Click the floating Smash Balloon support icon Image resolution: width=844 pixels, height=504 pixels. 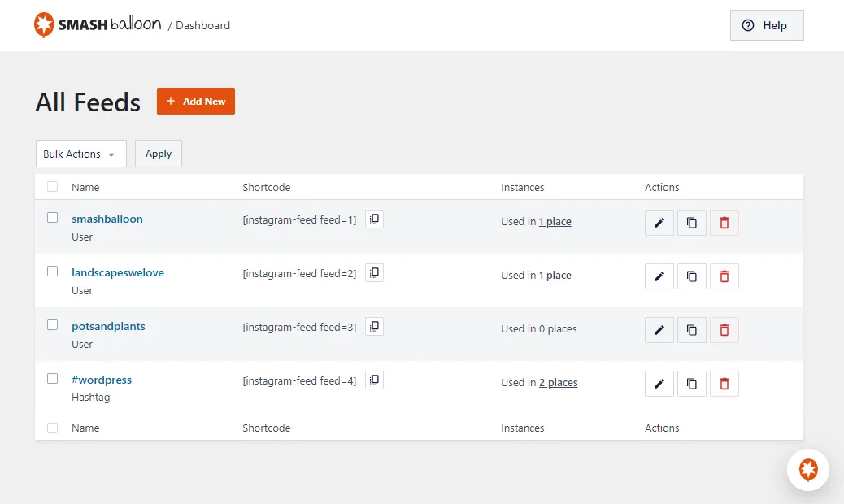point(808,470)
